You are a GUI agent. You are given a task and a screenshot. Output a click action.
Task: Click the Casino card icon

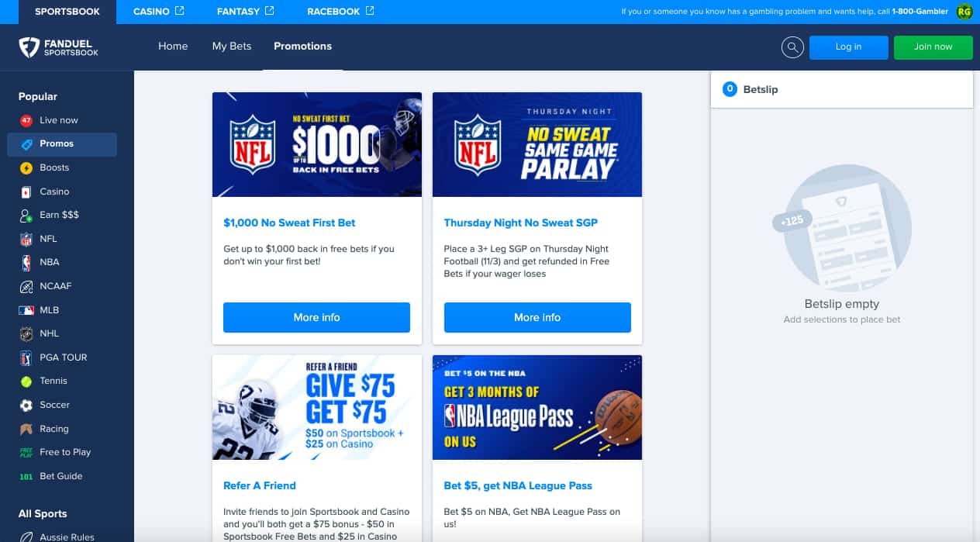click(26, 192)
